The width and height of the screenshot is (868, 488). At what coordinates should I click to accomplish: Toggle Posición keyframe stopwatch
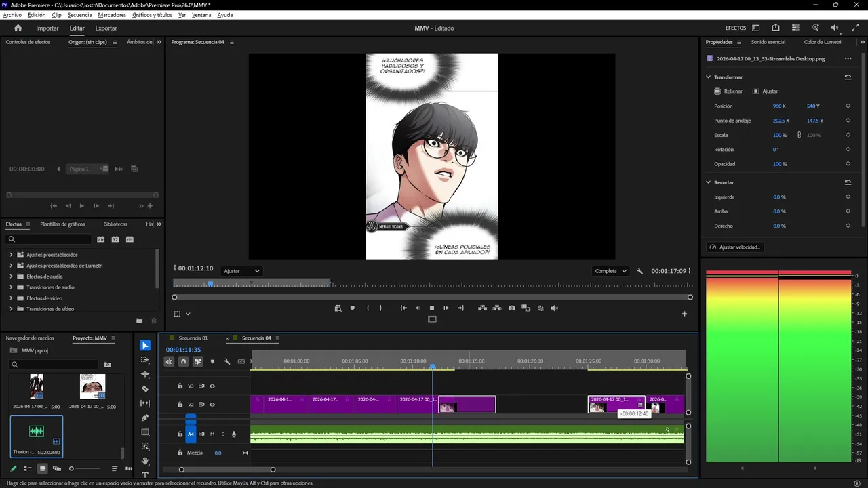pyautogui.click(x=848, y=106)
